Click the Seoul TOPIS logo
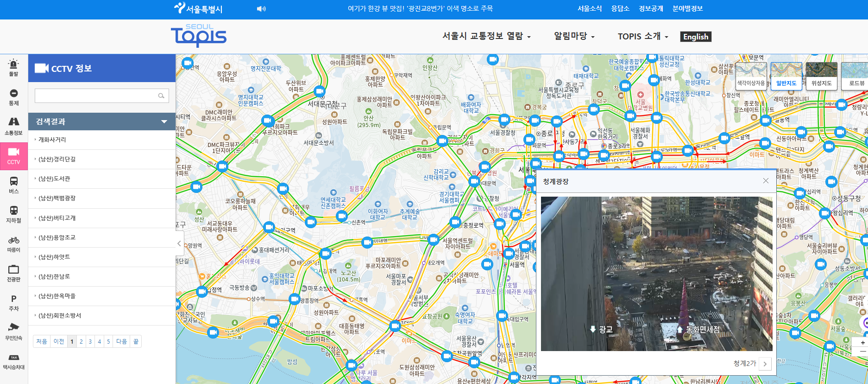Viewport: 868px width, 384px height. point(199,36)
